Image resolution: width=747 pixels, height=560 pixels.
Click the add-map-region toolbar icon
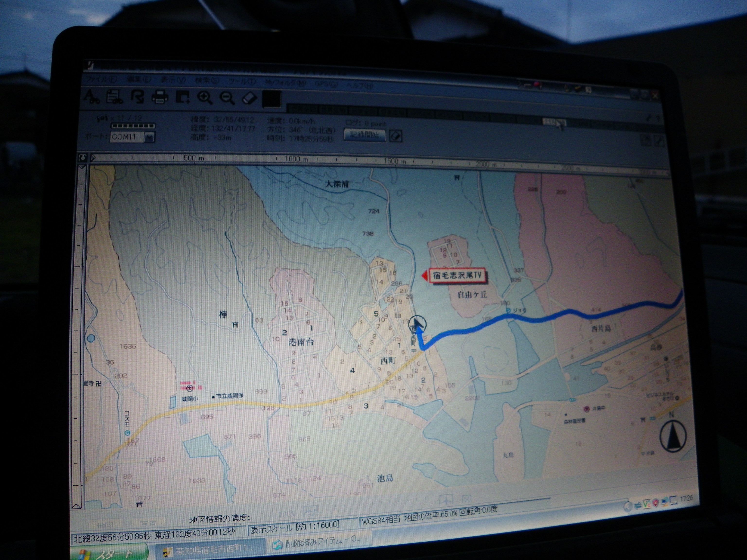pyautogui.click(x=183, y=97)
